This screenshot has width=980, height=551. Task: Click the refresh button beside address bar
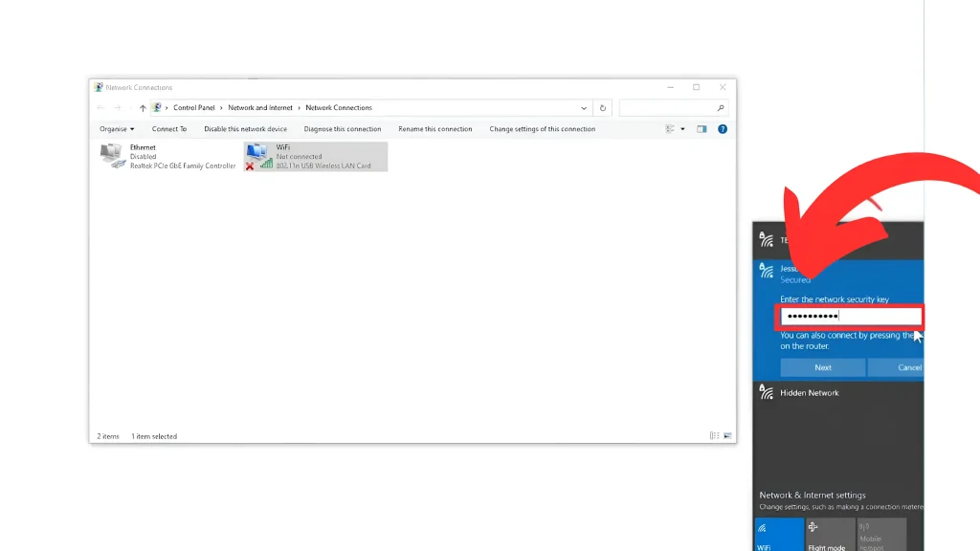point(603,108)
